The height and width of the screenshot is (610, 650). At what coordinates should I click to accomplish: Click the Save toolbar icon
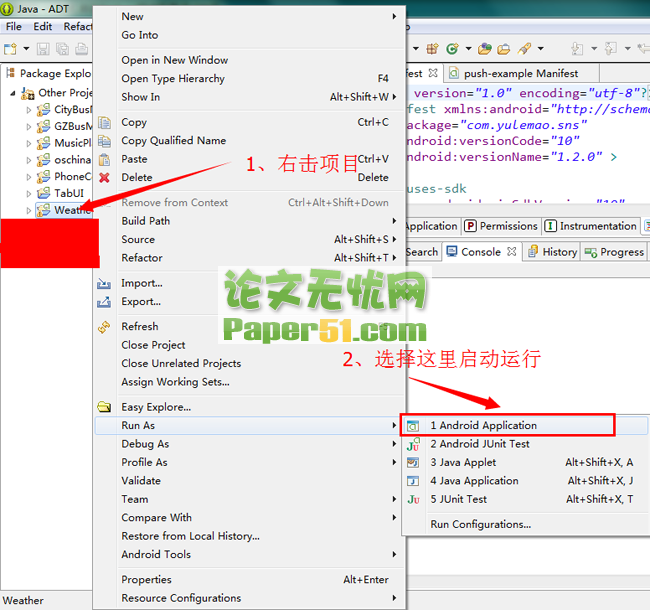pyautogui.click(x=43, y=49)
